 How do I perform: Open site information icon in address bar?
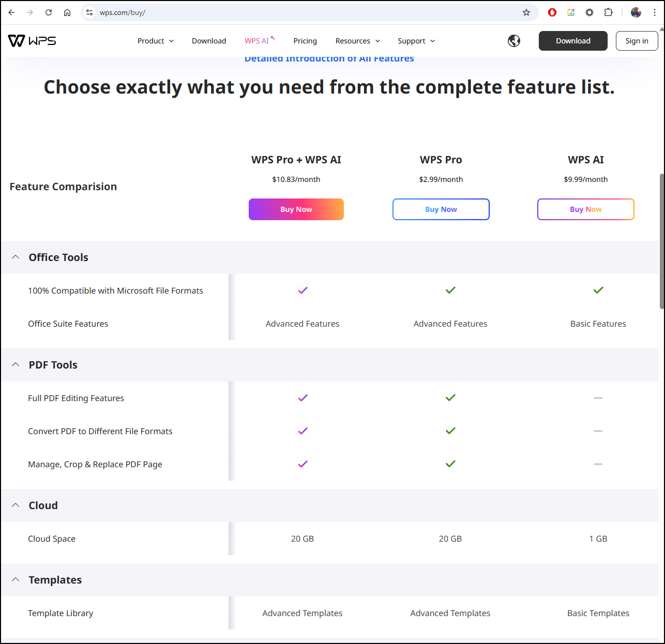[89, 12]
